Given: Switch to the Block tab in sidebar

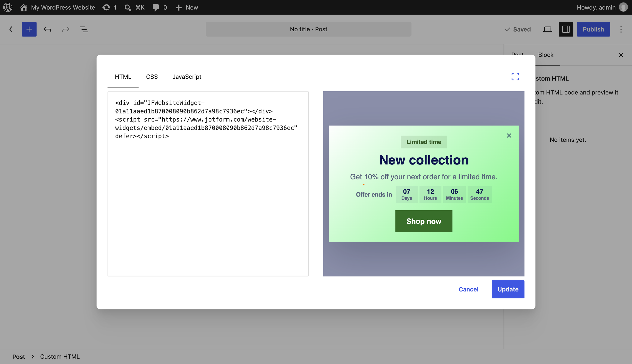Looking at the screenshot, I should 545,55.
